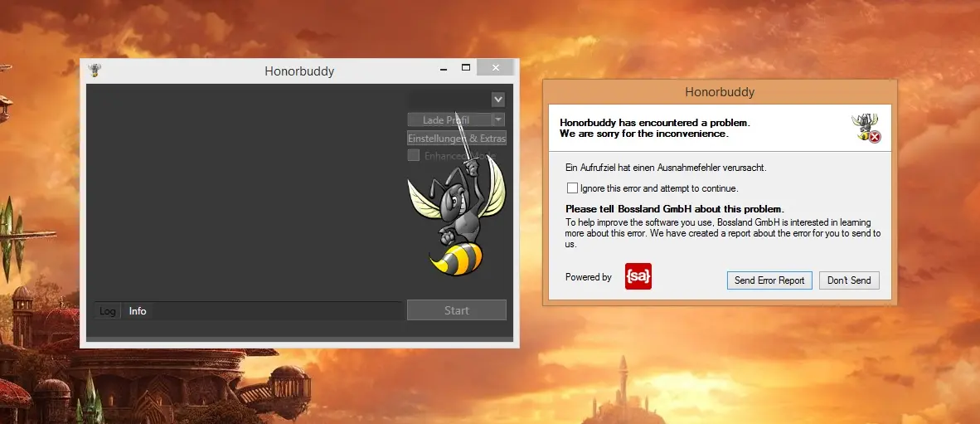Viewport: 980px width, 424px height.
Task: Switch to the Log tab
Action: pyautogui.click(x=108, y=311)
